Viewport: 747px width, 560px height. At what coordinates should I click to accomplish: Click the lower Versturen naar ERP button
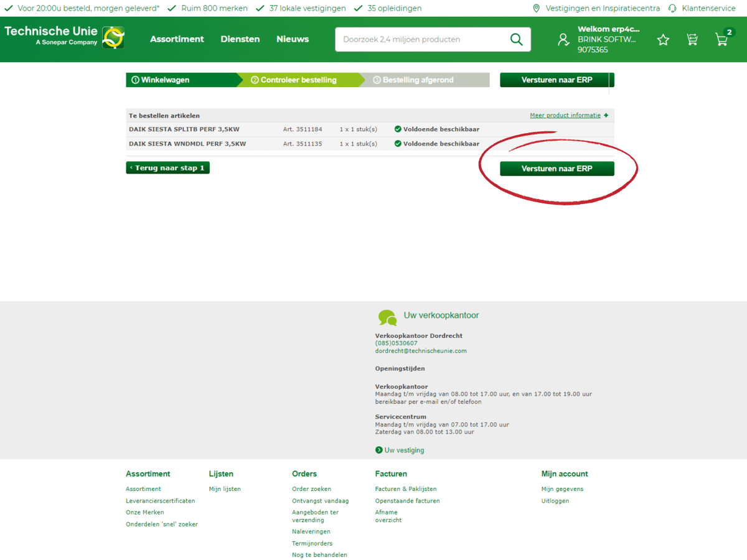pyautogui.click(x=557, y=169)
